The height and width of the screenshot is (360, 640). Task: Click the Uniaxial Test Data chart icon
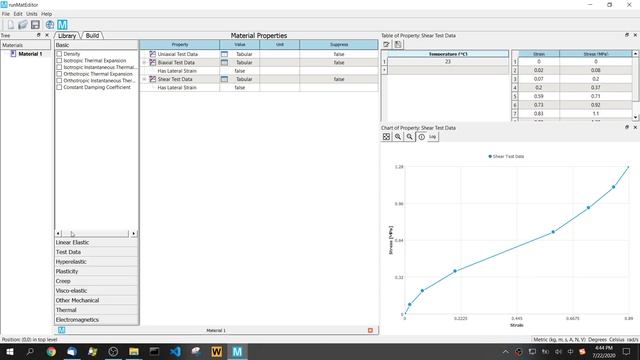153,54
